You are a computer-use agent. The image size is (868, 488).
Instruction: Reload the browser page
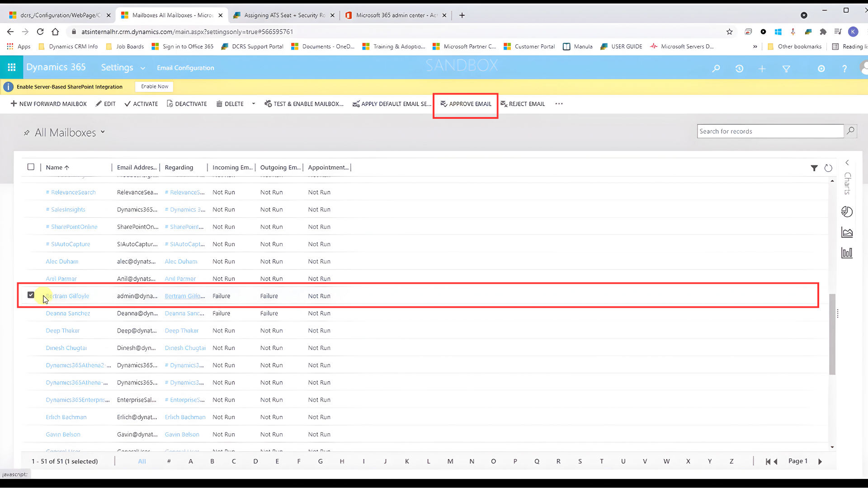click(40, 32)
